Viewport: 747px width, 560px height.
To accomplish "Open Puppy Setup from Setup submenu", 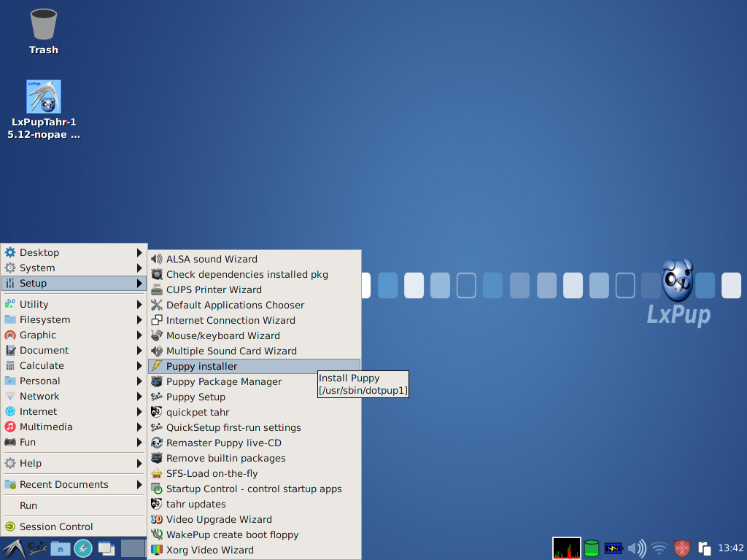I will 255,397.
